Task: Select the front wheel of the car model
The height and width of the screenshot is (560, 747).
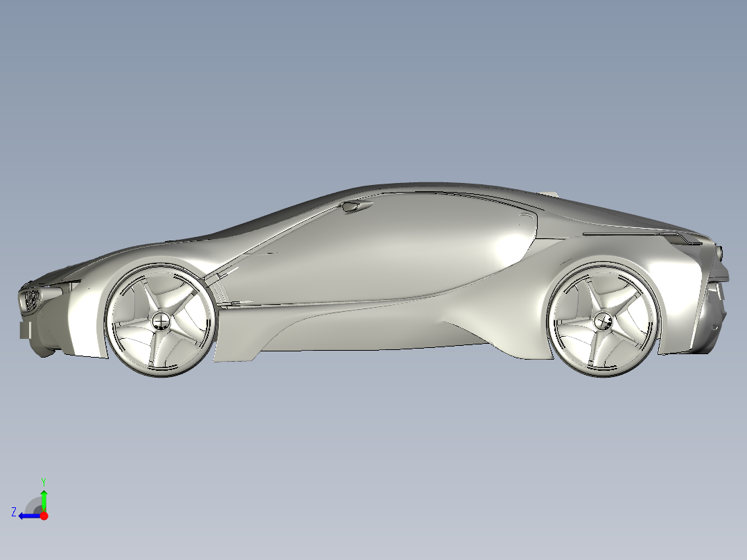Action: tap(161, 321)
